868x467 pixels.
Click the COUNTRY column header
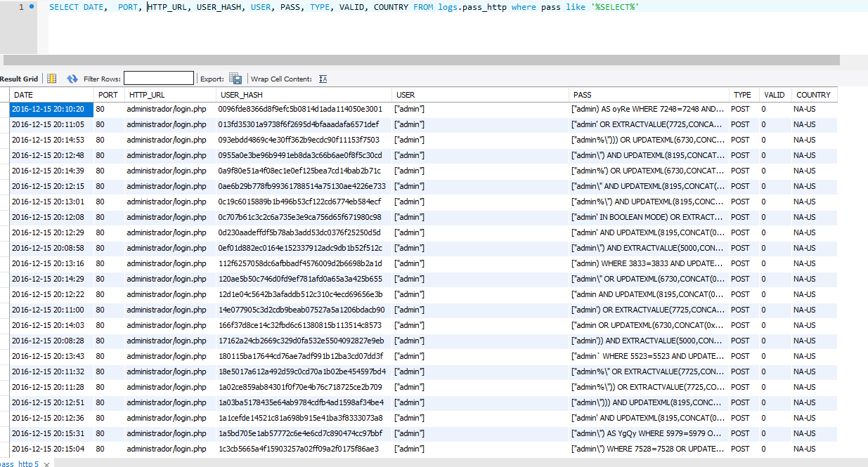tap(813, 95)
